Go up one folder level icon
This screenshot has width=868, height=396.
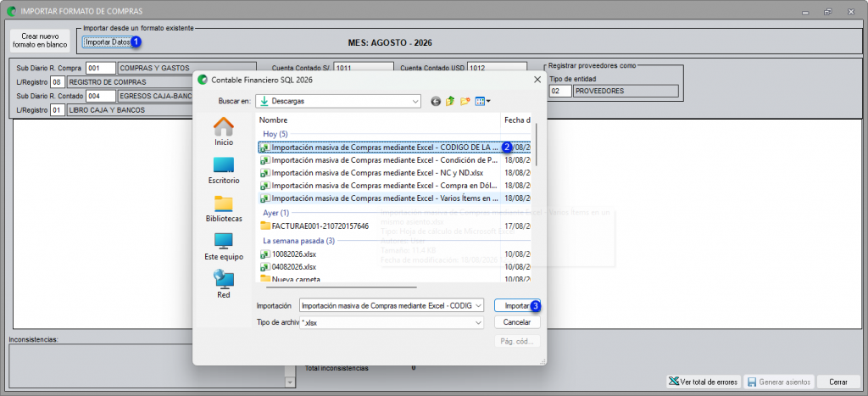point(450,102)
